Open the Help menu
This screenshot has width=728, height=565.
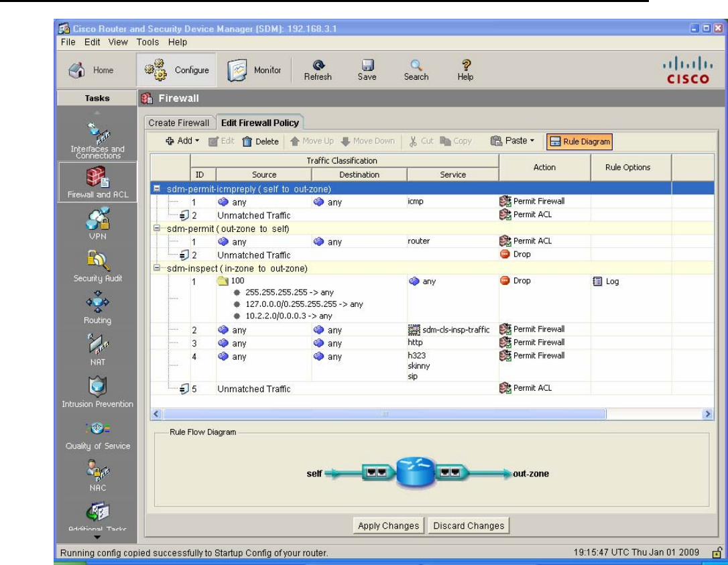178,42
